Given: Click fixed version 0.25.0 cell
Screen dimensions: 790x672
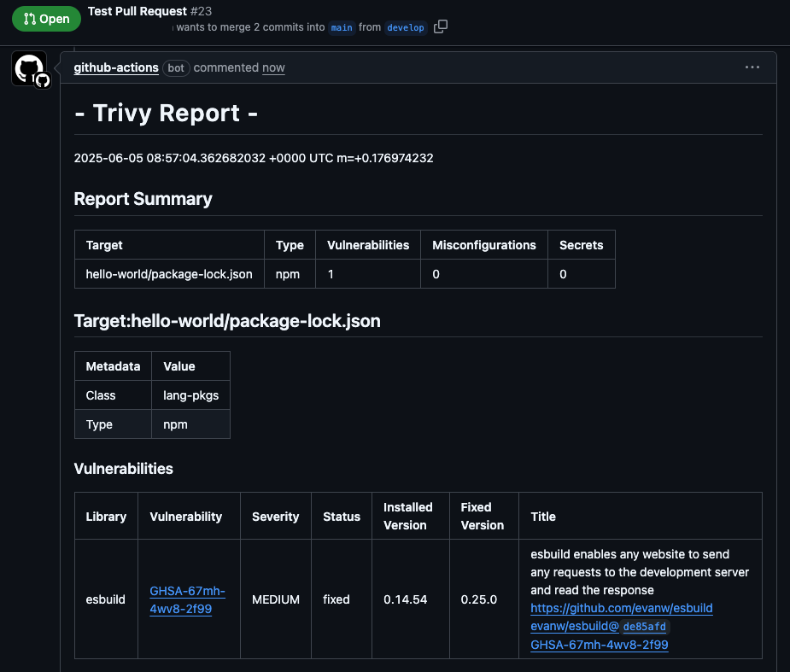Looking at the screenshot, I should (483, 599).
